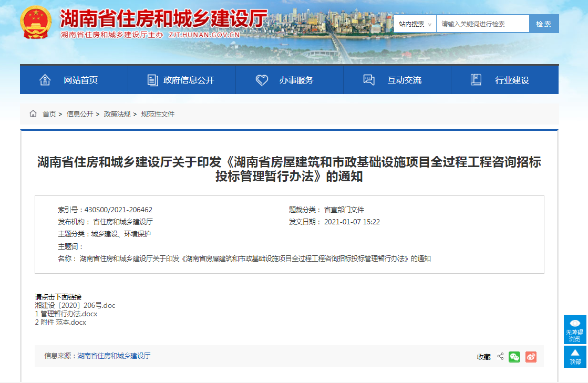
Task: Click the home icon in breadcrumb
Action: 33,114
